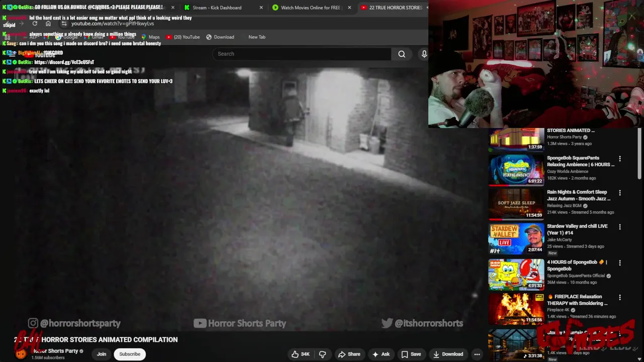Open options menu for SpongeBob Relaxing Ambience
644x362 pixels.
tap(620, 159)
